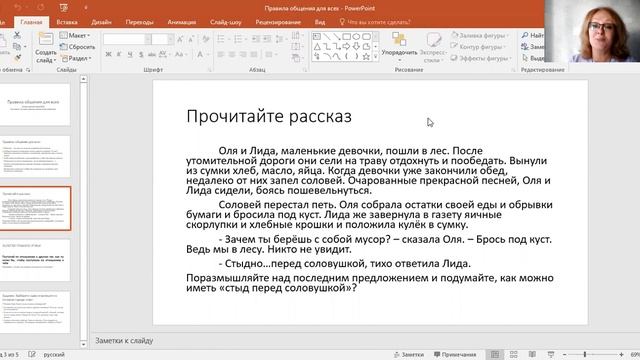Toggle normal view button in the status bar
Screen dimensions: 640x360
coord(495,354)
